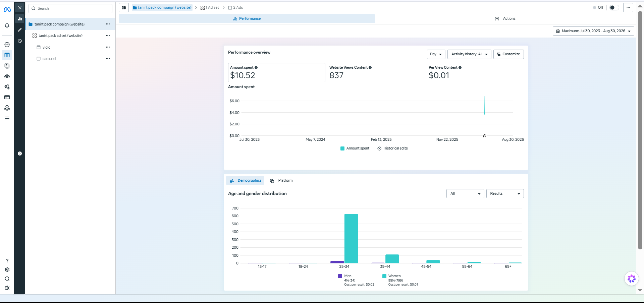The width and height of the screenshot is (644, 303).
Task: Open the audiences people icon
Action: (7, 76)
